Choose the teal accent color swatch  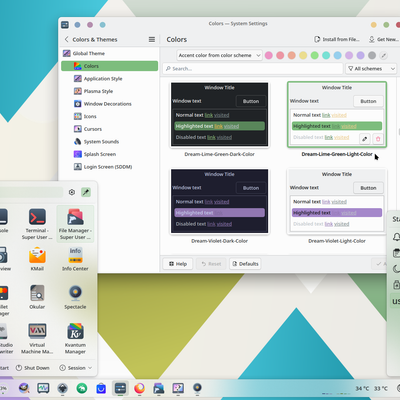coord(326,55)
